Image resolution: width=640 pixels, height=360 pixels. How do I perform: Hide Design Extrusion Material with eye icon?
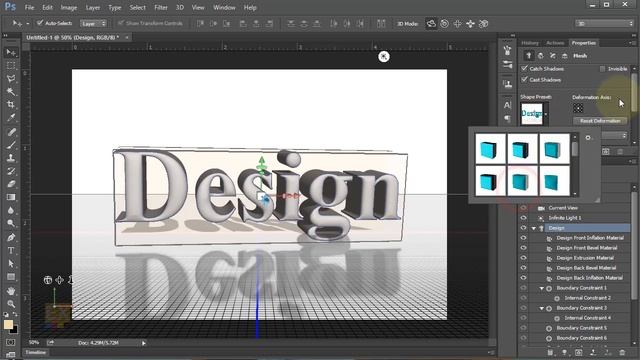pyautogui.click(x=523, y=258)
